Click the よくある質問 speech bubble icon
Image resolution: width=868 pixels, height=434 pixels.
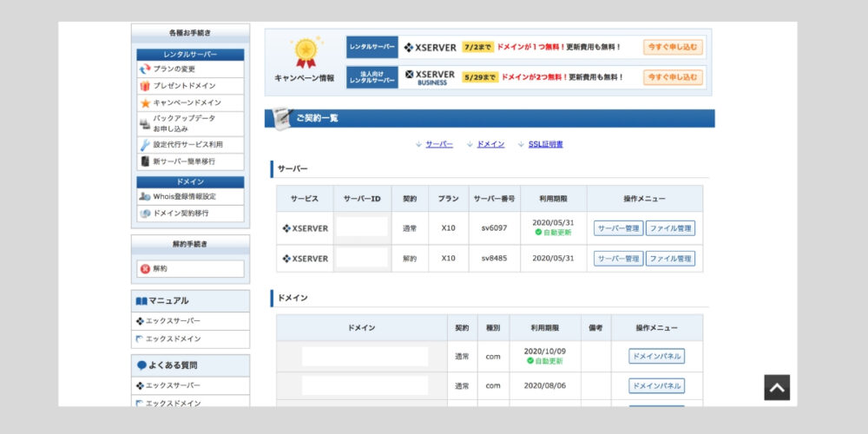click(x=141, y=365)
